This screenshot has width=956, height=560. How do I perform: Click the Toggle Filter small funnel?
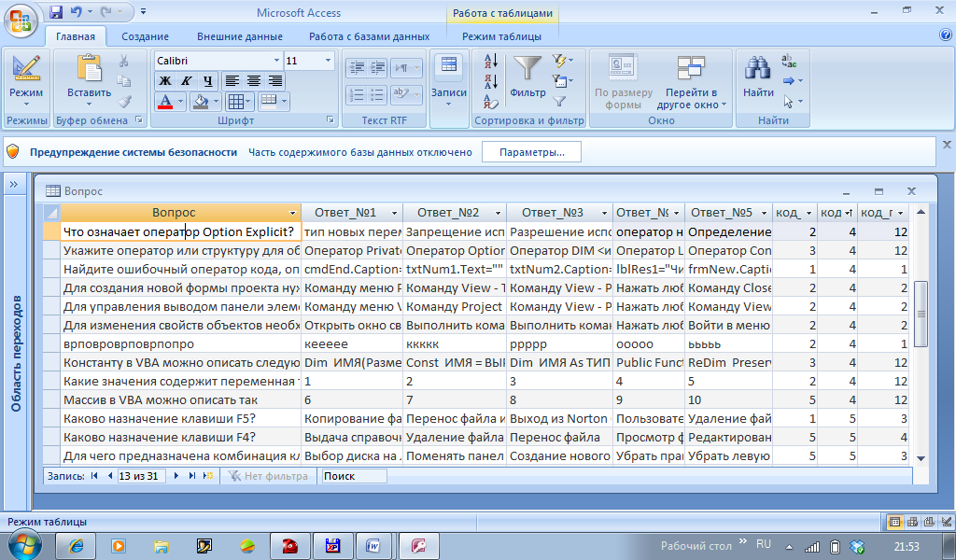(559, 102)
